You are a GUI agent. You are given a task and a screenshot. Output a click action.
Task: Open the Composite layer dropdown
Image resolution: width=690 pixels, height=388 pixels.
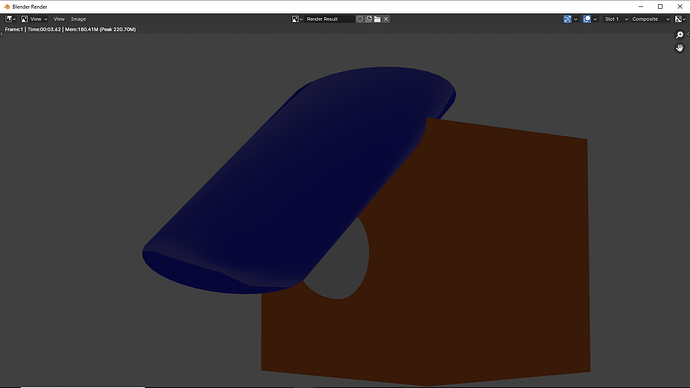(x=650, y=19)
